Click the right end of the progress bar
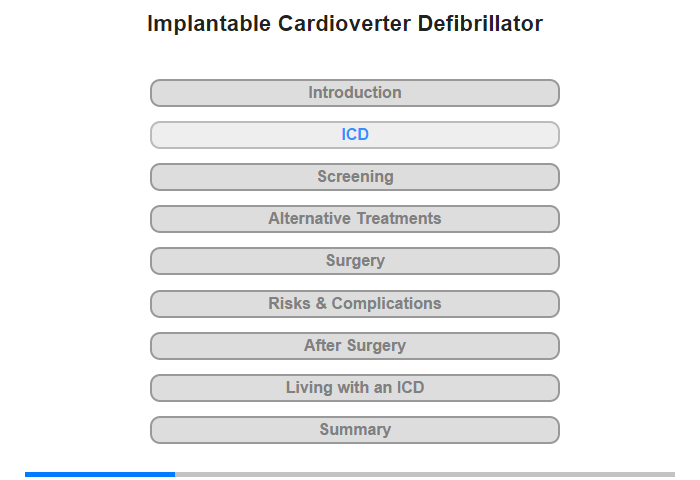Screen dimensions: 700x480 coord(672,474)
